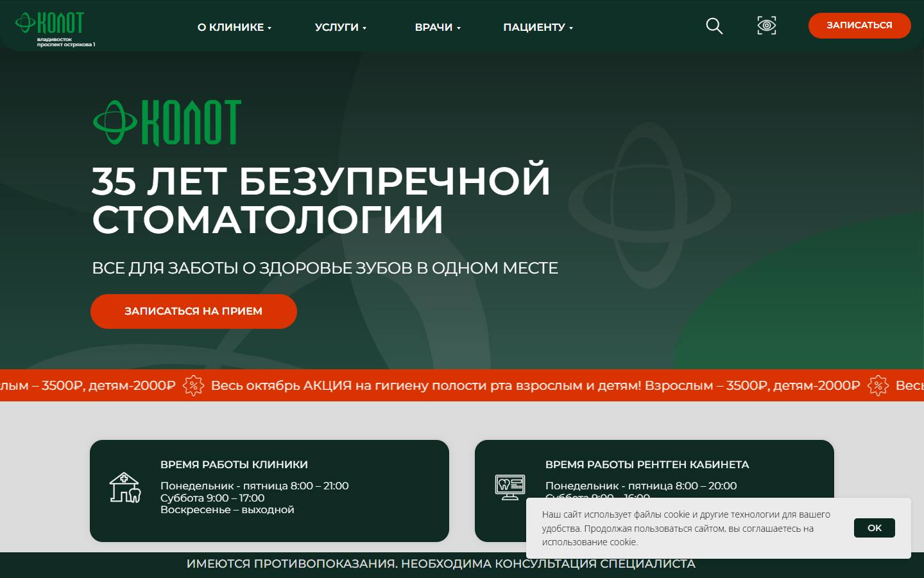Select the line Понедельник - пятница 8:00 – 21:00
The image size is (924, 578).
pyautogui.click(x=255, y=486)
